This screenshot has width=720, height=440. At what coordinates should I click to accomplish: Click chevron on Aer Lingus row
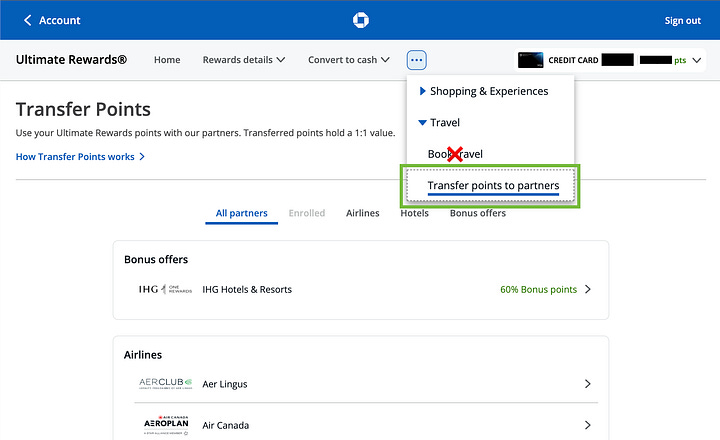pos(588,384)
